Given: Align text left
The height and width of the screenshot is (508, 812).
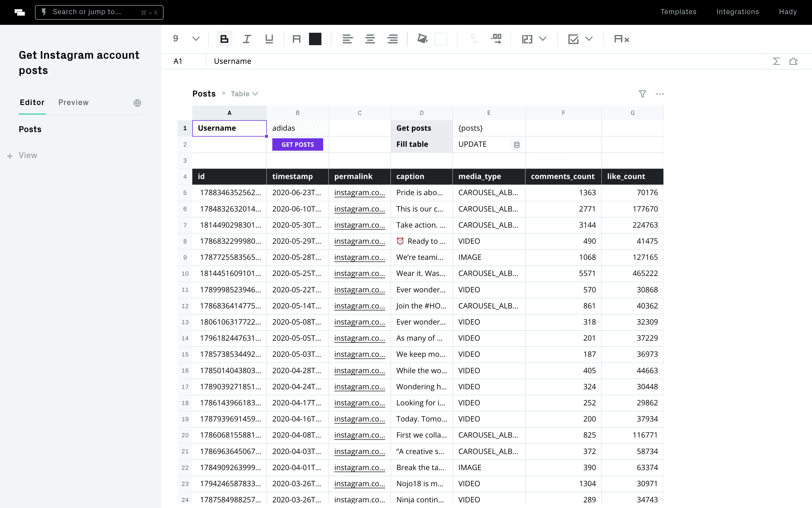Looking at the screenshot, I should (347, 39).
